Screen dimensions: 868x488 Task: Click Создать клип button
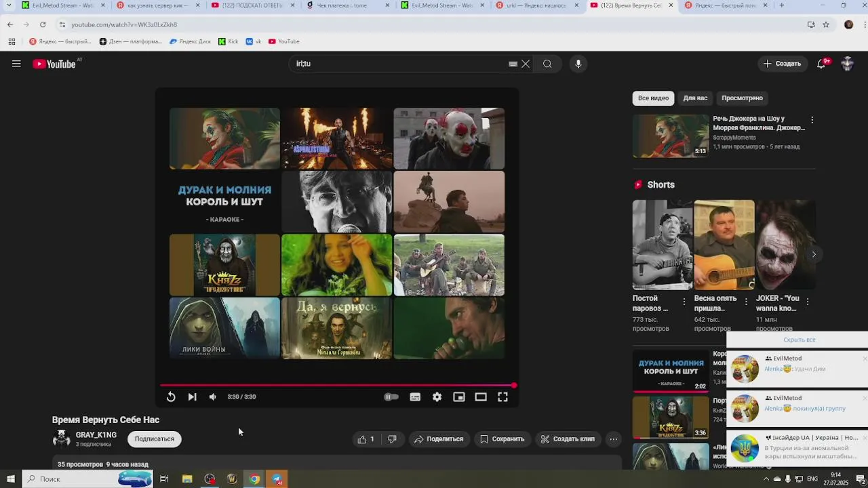(x=568, y=439)
